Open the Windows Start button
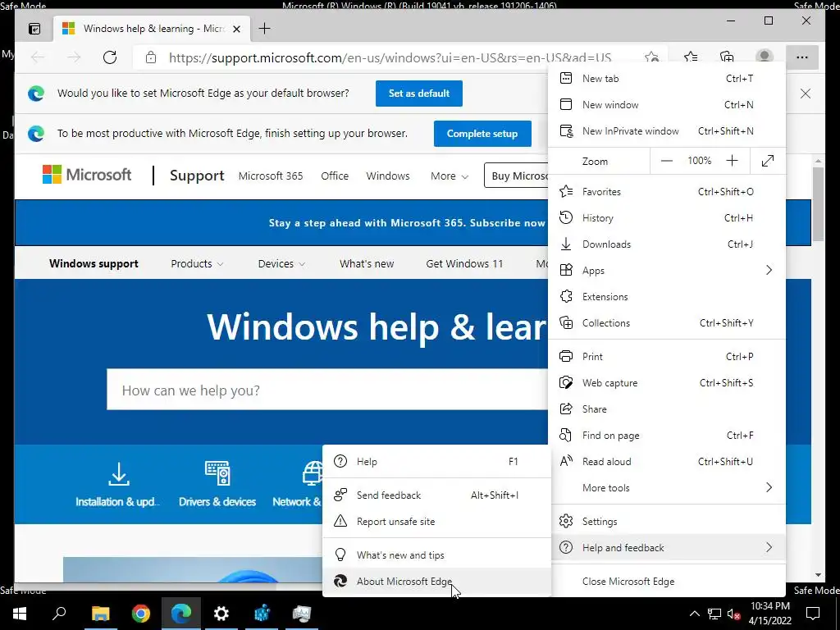Image resolution: width=840 pixels, height=630 pixels. pos(20,614)
